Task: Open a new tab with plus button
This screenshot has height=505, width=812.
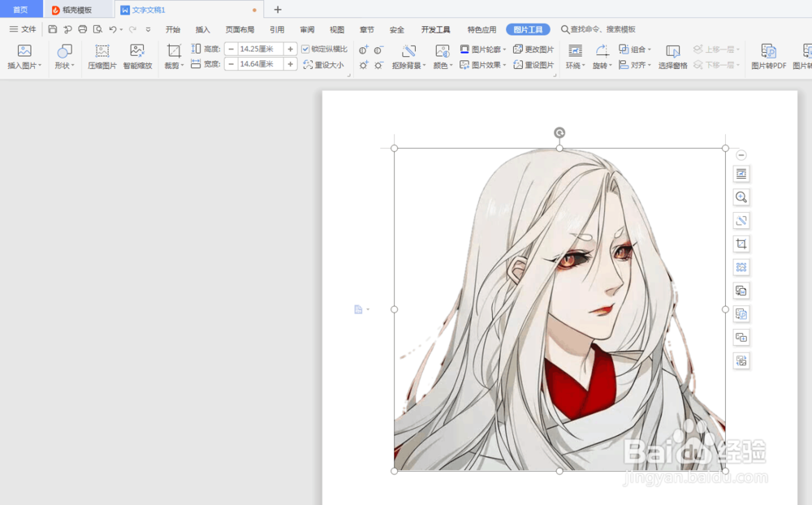Action: pos(278,9)
